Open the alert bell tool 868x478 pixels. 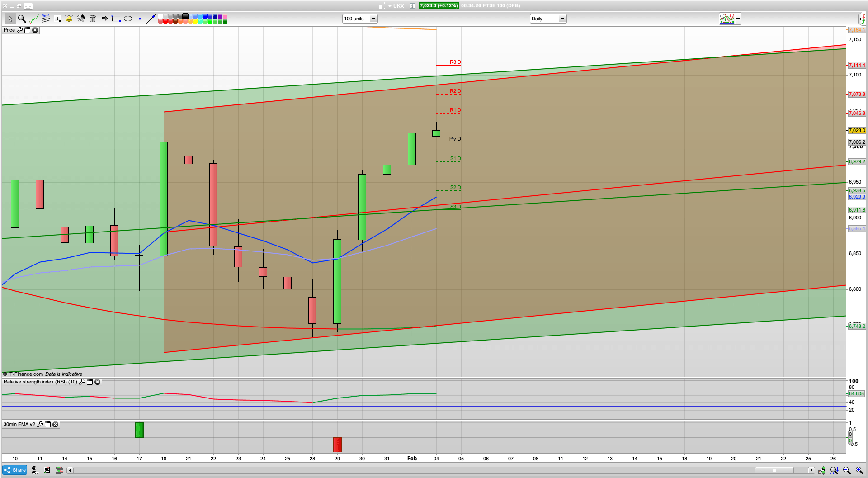69,19
